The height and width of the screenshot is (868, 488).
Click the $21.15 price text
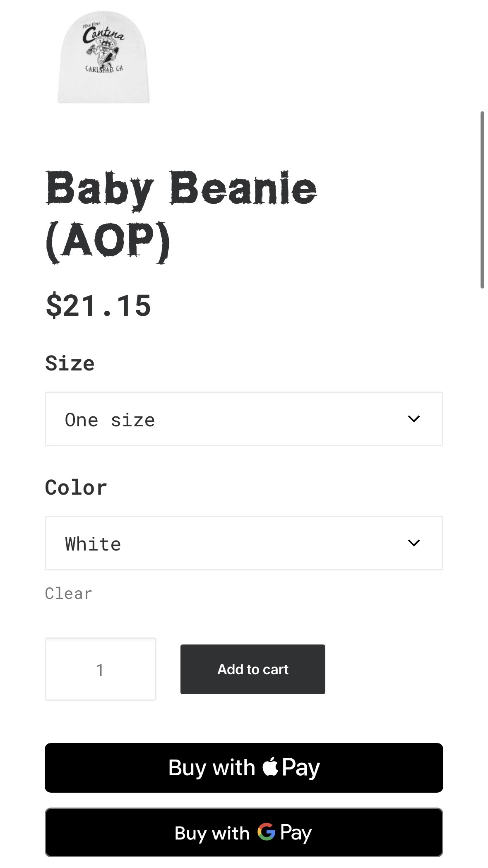click(x=99, y=306)
